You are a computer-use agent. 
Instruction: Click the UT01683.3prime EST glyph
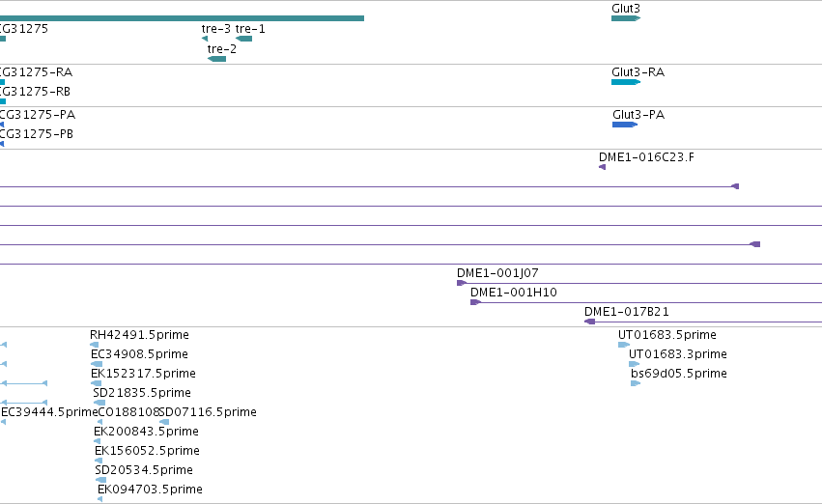[635, 364]
